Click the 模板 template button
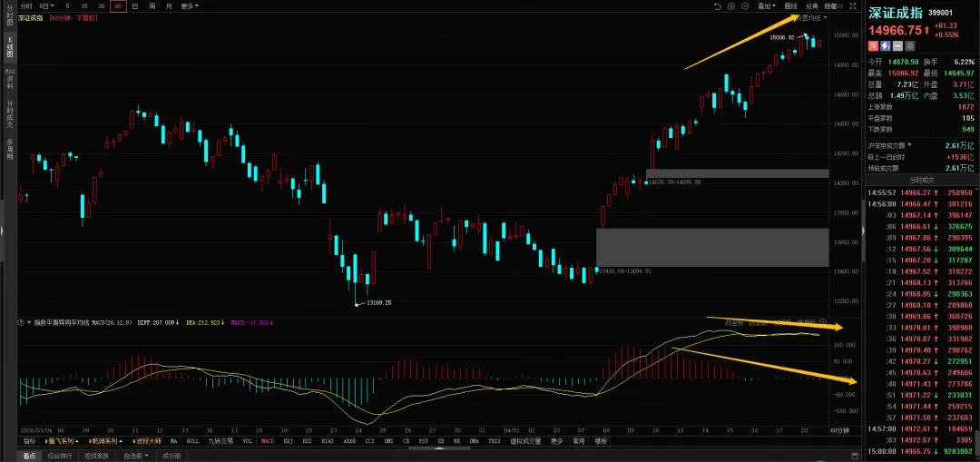This screenshot has width=980, height=462. tap(601, 441)
